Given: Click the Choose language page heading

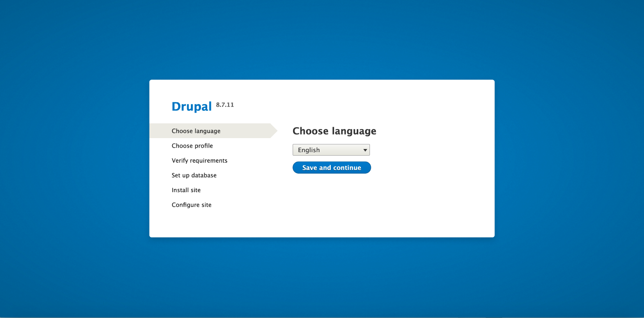Looking at the screenshot, I should click(334, 131).
